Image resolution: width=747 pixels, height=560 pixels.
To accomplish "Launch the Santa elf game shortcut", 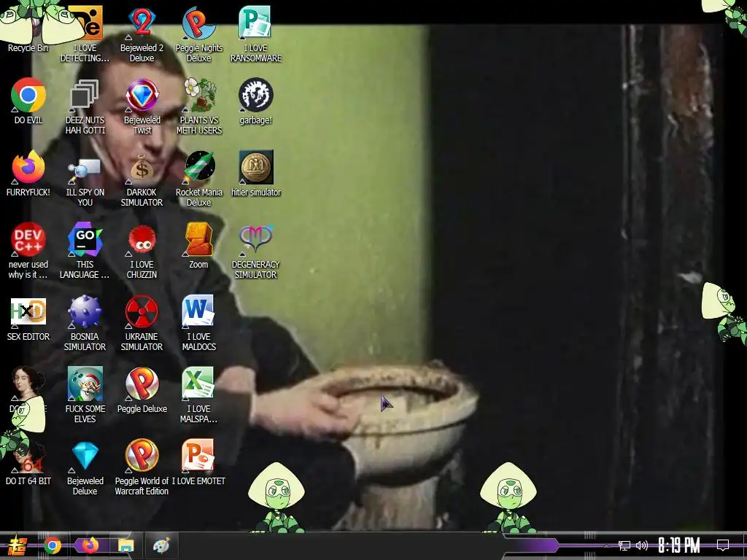I will [85, 395].
